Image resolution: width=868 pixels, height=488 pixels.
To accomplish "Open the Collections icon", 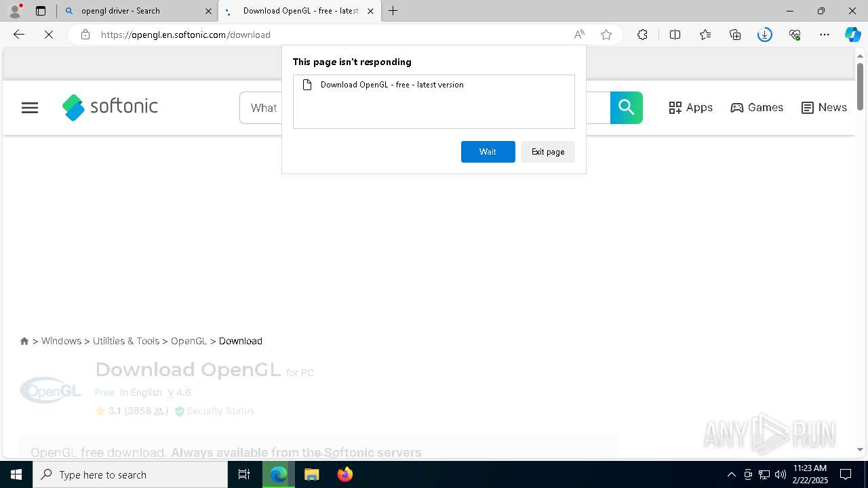I will pos(735,35).
